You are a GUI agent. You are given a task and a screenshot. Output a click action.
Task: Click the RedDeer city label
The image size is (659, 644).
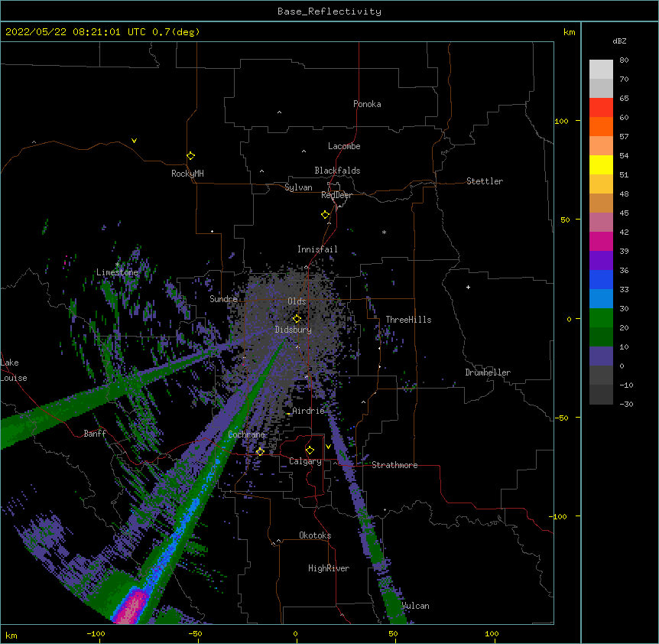point(336,195)
